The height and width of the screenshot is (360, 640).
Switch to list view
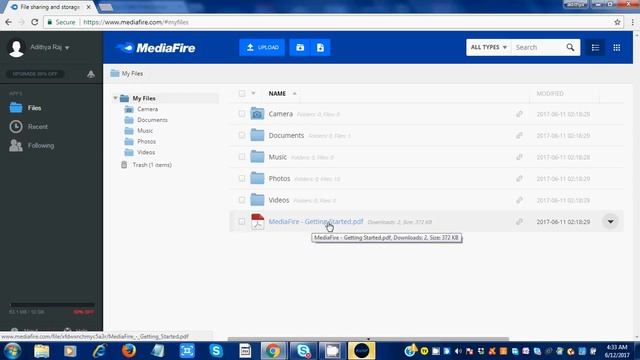click(x=596, y=48)
